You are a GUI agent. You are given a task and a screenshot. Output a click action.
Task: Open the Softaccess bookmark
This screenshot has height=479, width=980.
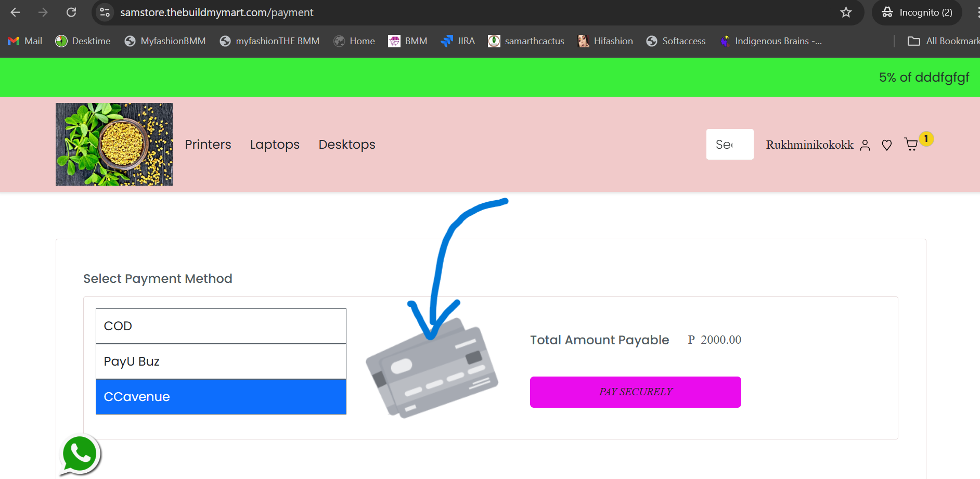coord(676,41)
